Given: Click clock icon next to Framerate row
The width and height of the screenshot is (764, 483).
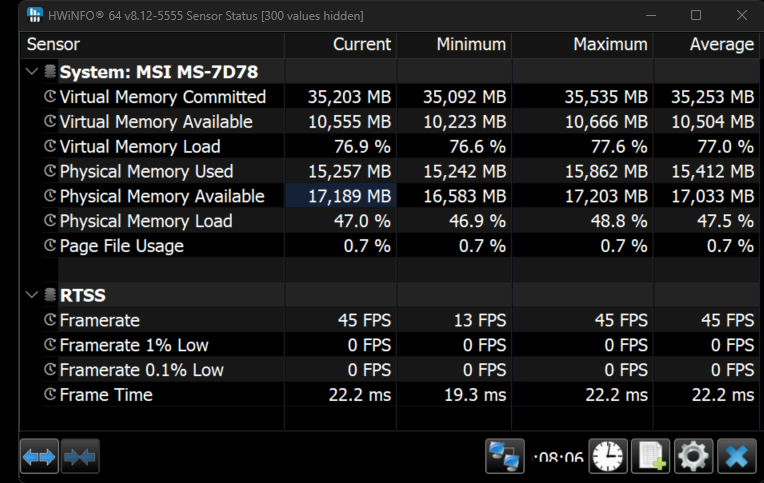Looking at the screenshot, I should pos(50,320).
